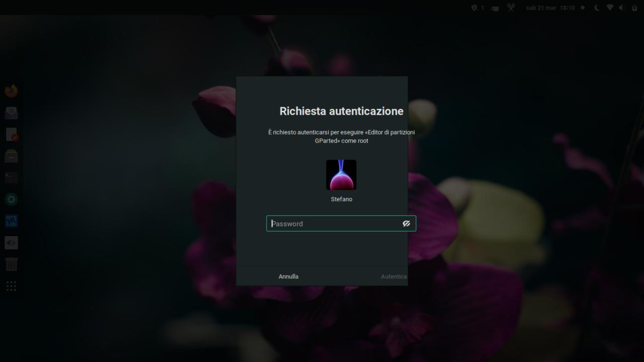Click Autentica to confirm as root
The height and width of the screenshot is (362, 644).
click(x=394, y=276)
